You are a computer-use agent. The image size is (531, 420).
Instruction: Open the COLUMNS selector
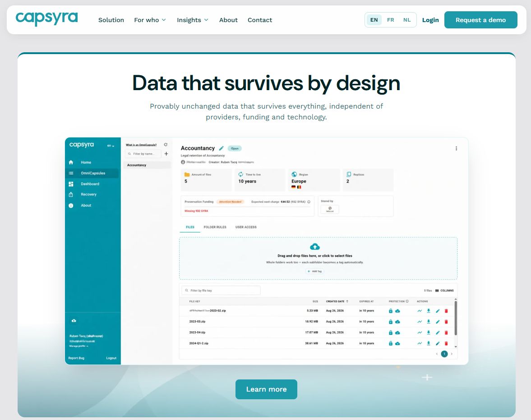[444, 291]
